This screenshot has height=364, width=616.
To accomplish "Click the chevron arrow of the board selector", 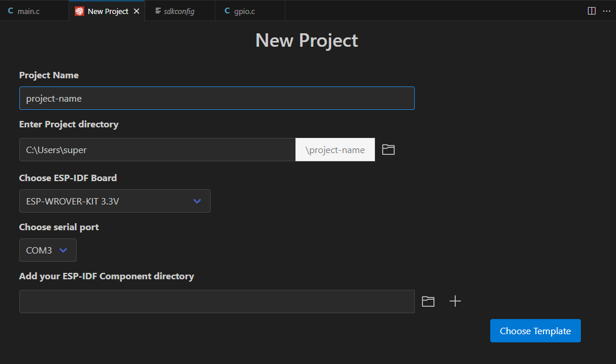I will tap(197, 201).
